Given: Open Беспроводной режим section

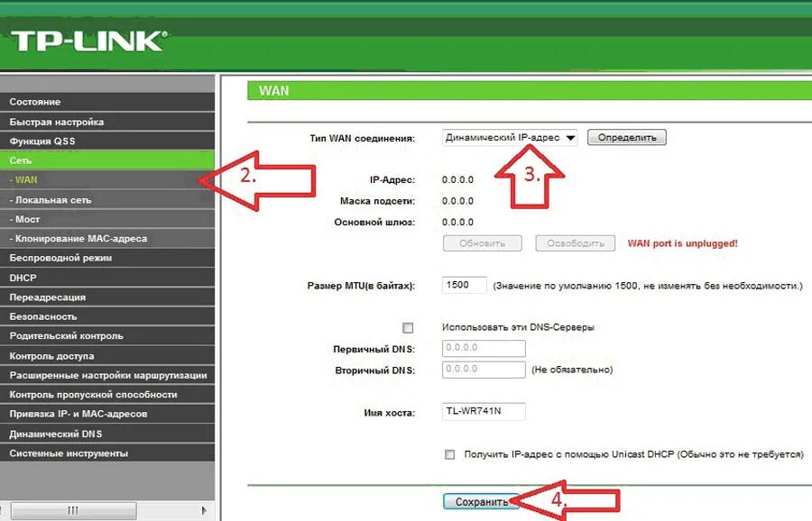Looking at the screenshot, I should pos(107,258).
